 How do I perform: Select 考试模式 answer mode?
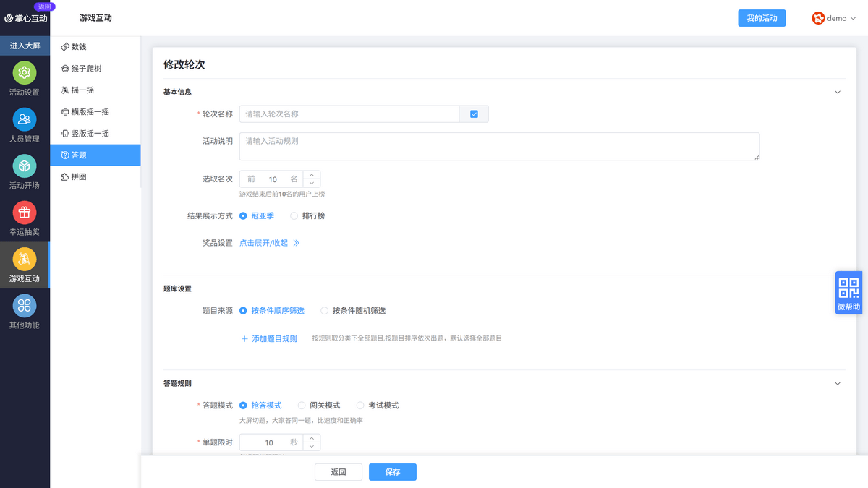pos(378,406)
